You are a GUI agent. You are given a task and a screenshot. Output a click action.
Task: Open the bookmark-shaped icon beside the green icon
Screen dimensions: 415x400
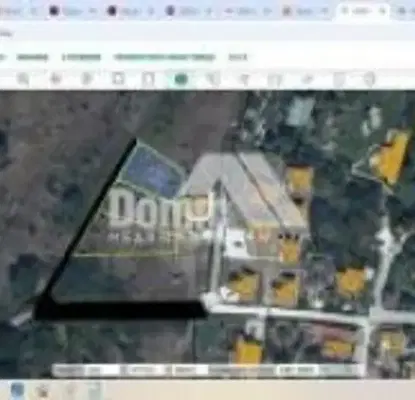click(148, 79)
